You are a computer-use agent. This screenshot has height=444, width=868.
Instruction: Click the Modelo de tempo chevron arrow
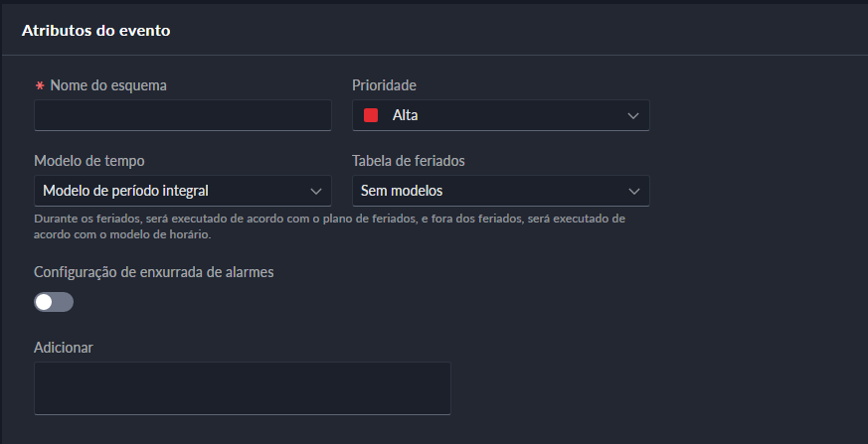pos(315,191)
